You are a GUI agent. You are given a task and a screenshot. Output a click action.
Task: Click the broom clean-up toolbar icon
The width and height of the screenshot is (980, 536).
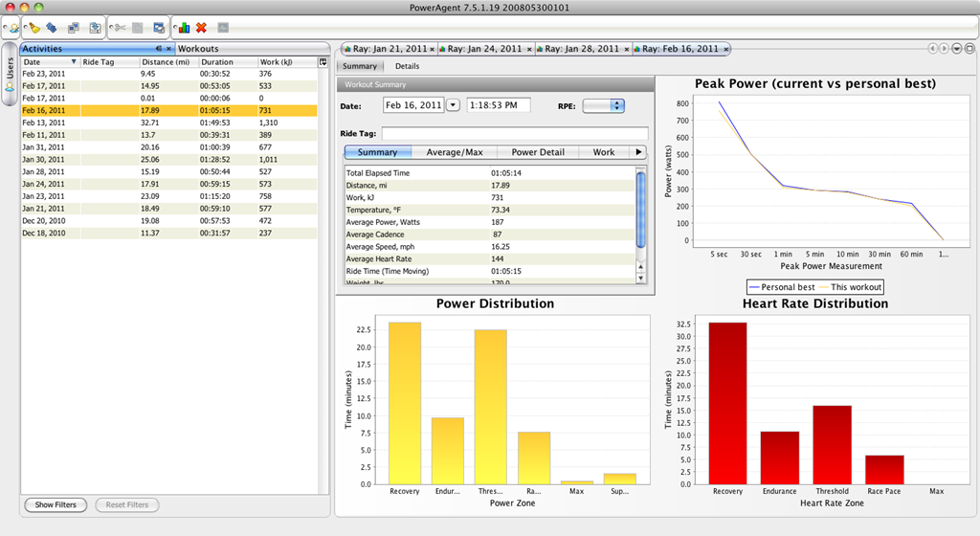point(34,28)
